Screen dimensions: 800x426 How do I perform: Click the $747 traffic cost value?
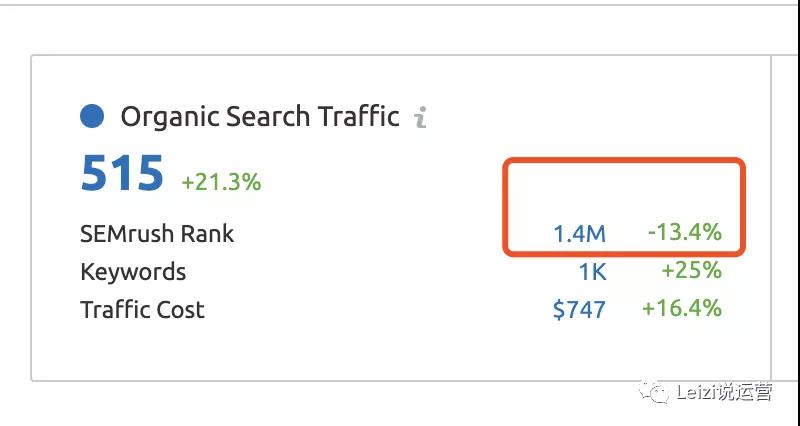pyautogui.click(x=580, y=310)
